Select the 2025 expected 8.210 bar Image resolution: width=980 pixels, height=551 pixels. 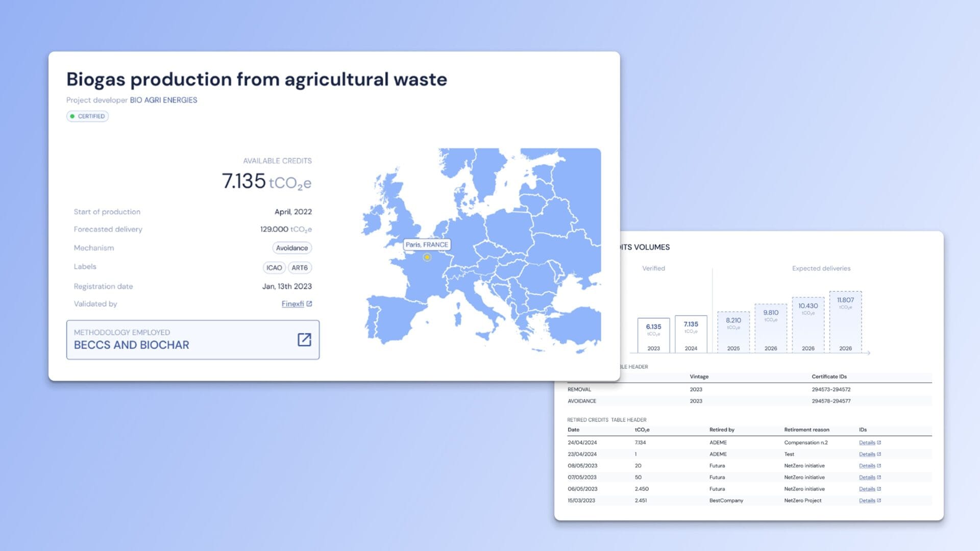click(x=733, y=332)
